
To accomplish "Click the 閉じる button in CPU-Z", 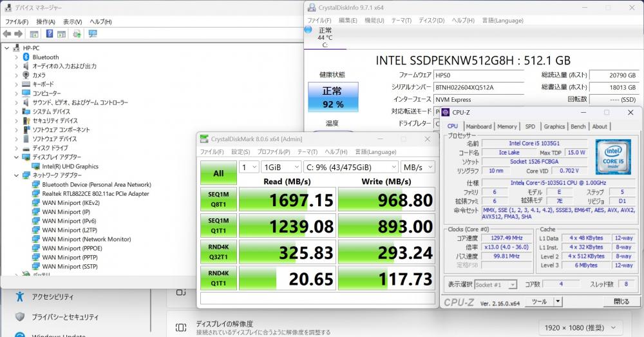I will pyautogui.click(x=621, y=302).
